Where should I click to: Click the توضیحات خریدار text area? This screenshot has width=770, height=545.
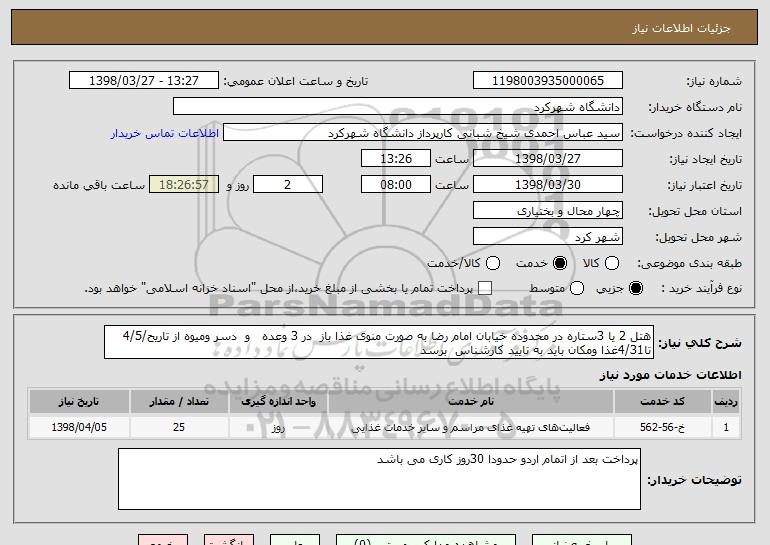pos(379,479)
